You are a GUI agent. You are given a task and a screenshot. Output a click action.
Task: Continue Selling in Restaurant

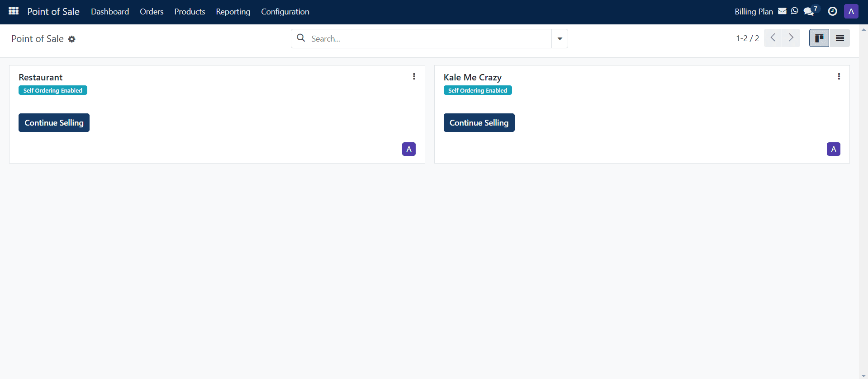[x=54, y=123]
